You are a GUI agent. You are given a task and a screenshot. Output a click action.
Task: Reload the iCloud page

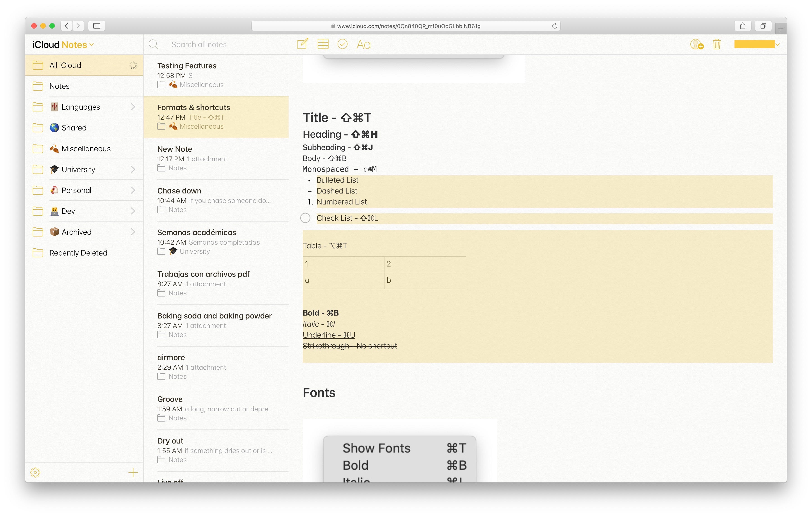click(554, 26)
